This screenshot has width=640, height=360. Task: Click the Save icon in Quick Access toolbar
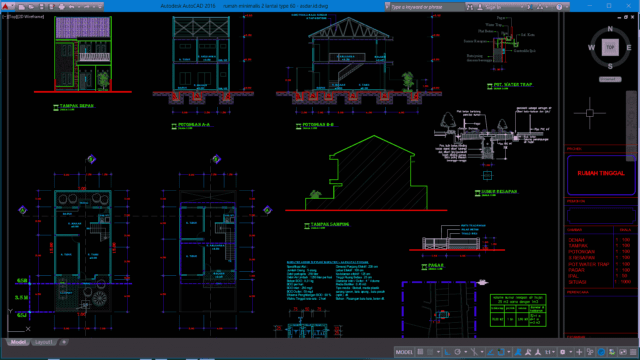click(x=42, y=7)
